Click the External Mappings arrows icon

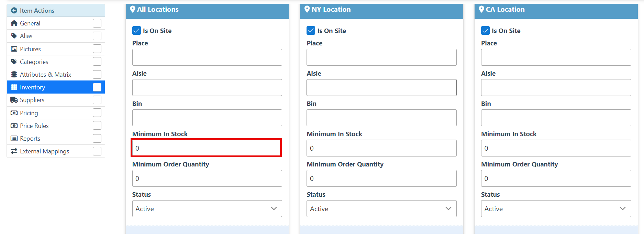coord(14,151)
